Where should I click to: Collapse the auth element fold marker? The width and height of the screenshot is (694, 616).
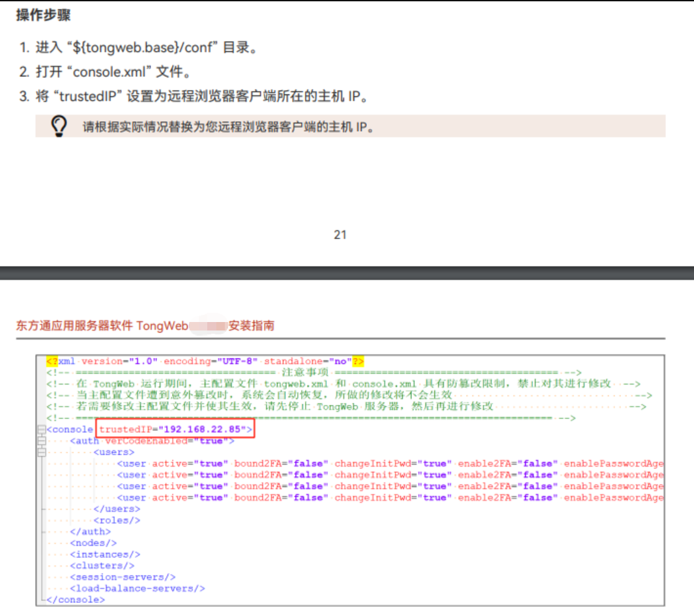pos(42,441)
